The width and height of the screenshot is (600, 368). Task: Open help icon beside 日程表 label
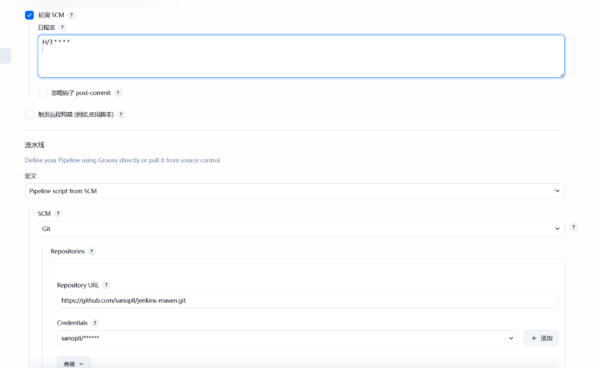pos(62,27)
